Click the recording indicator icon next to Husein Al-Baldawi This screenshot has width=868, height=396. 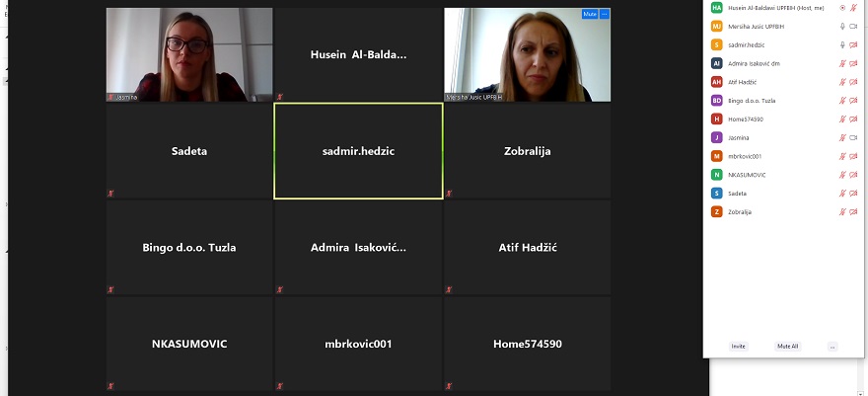click(842, 8)
